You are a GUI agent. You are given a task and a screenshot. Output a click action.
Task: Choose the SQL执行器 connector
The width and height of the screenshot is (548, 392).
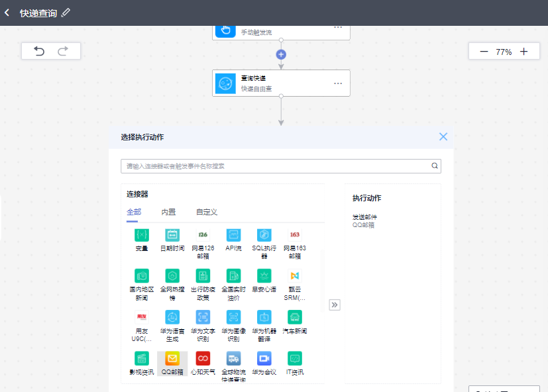point(264,244)
